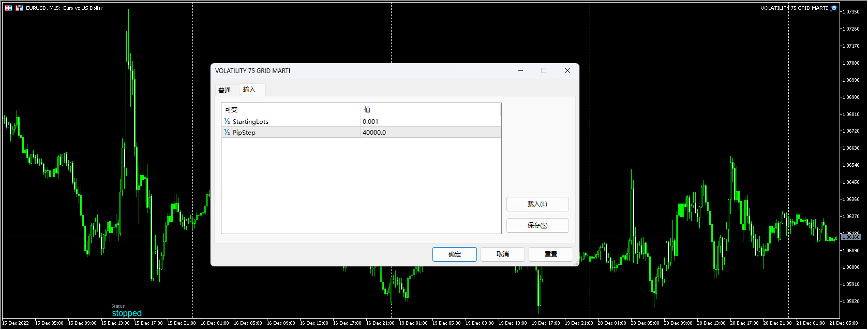
Task: Select the 输入 tab
Action: point(251,90)
